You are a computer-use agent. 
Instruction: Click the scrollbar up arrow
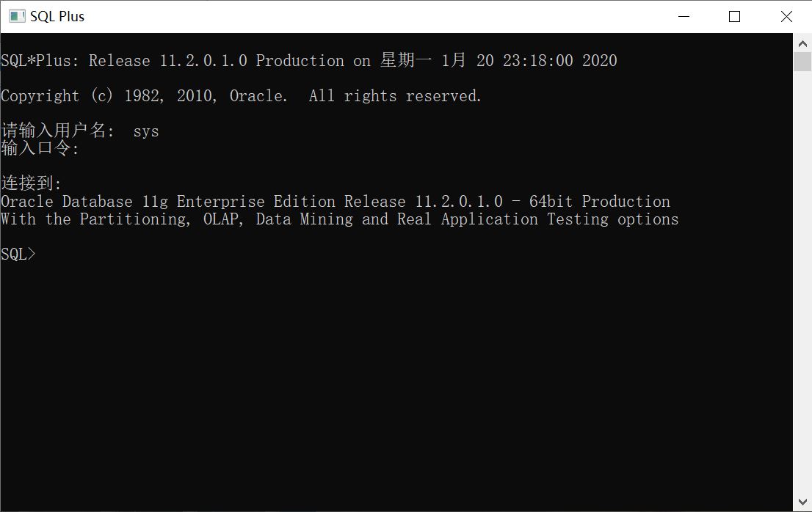click(802, 43)
